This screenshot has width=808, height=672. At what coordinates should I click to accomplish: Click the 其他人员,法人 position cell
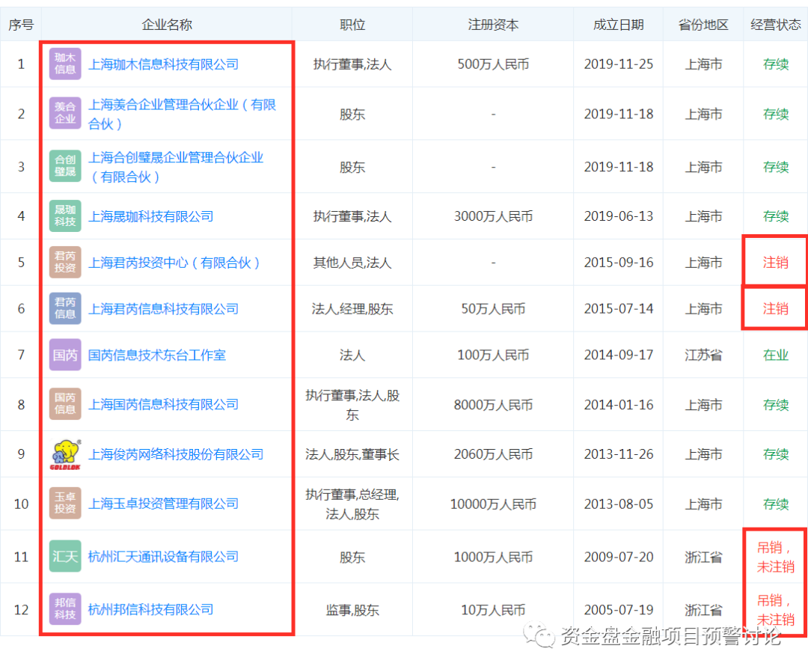(x=352, y=263)
